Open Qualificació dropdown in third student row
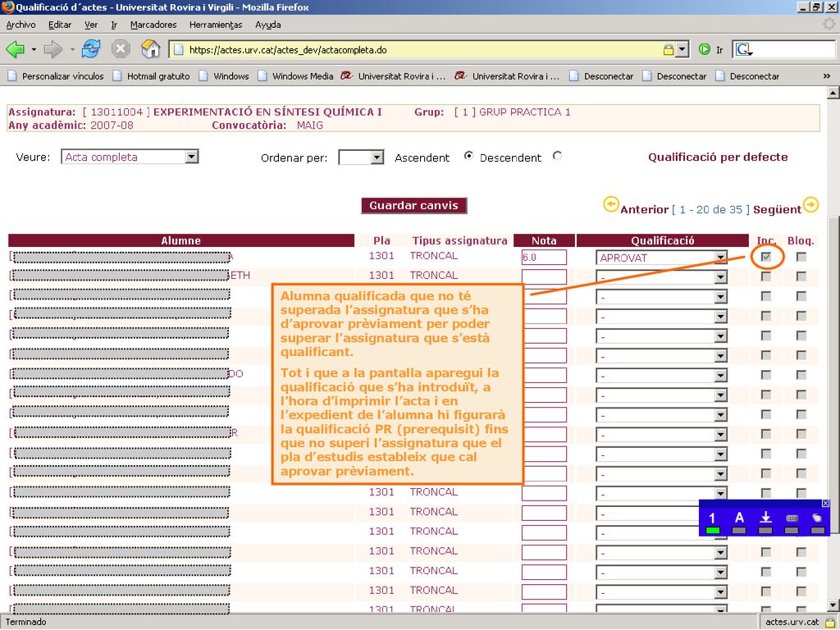 pyautogui.click(x=662, y=297)
